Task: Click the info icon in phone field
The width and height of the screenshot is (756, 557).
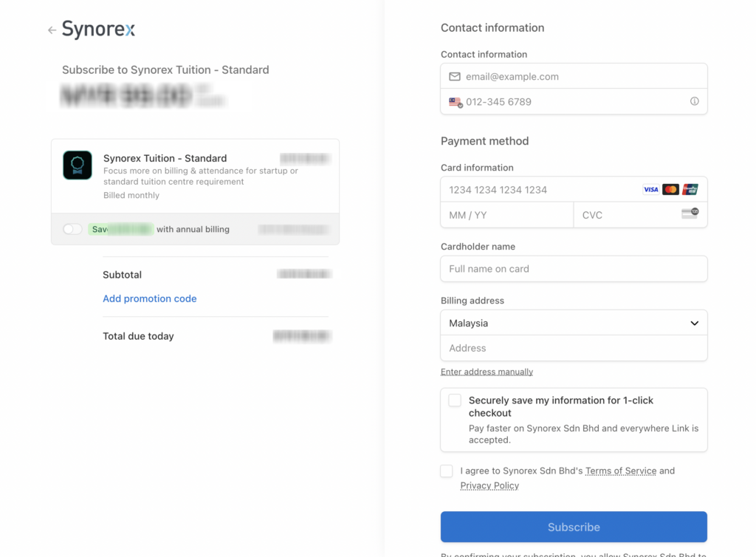Action: click(x=694, y=101)
